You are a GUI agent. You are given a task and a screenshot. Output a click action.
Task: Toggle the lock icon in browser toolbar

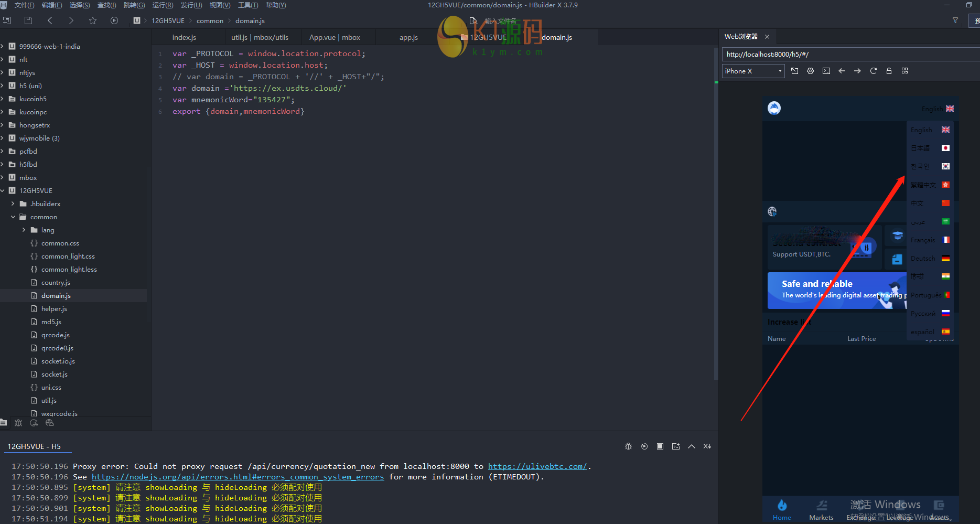coord(889,71)
